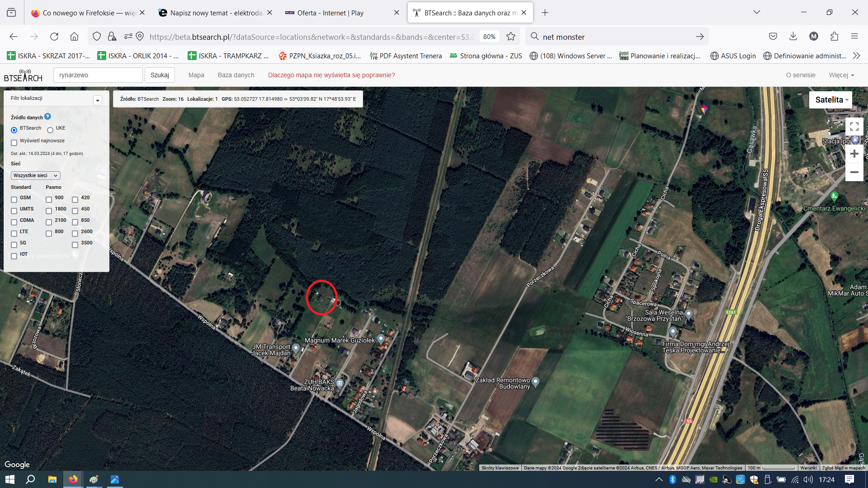Screen dimensions: 868x488
Task: Open the Baza danych menu item
Action: 236,75
